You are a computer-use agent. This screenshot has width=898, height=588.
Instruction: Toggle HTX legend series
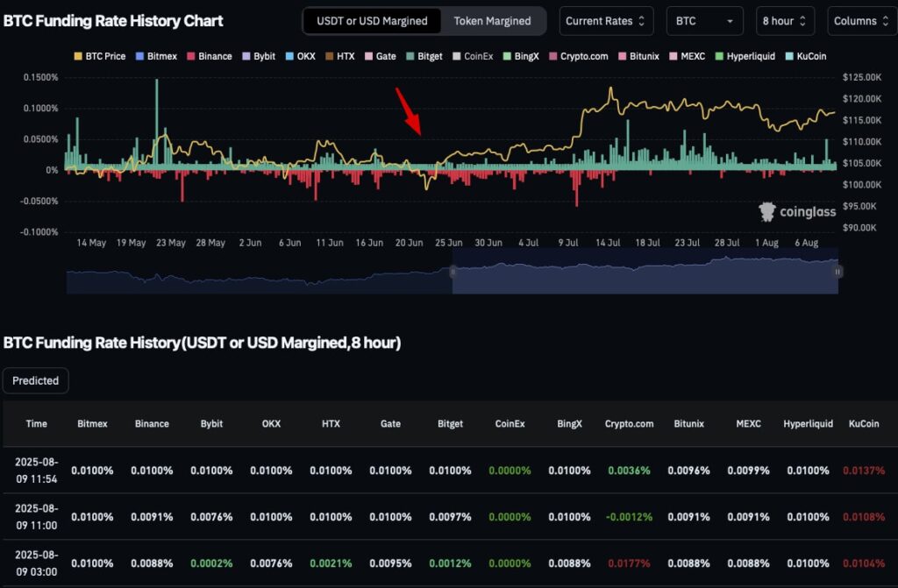pos(340,56)
